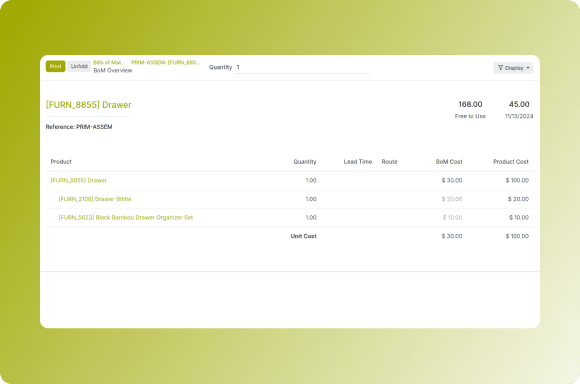580x384 pixels.
Task: Click $ 10.00 BoM cost of Bamboo Organizer
Action: [452, 218]
